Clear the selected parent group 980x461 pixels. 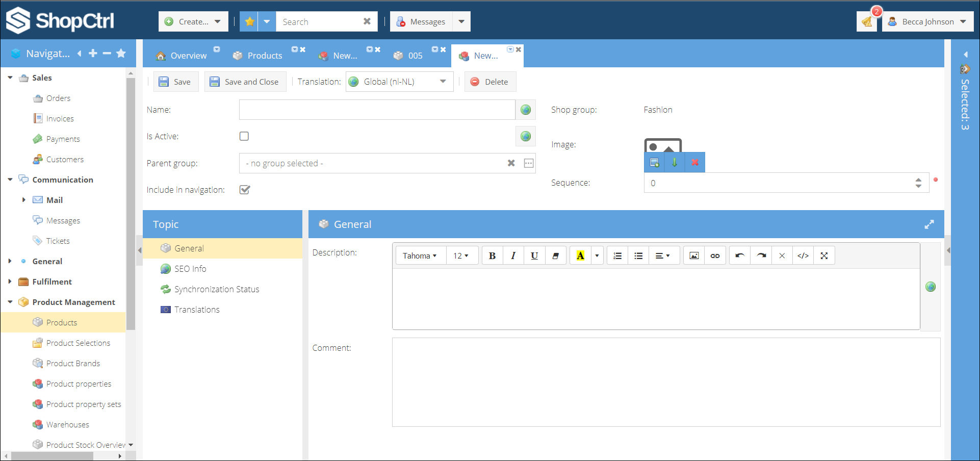pos(511,163)
